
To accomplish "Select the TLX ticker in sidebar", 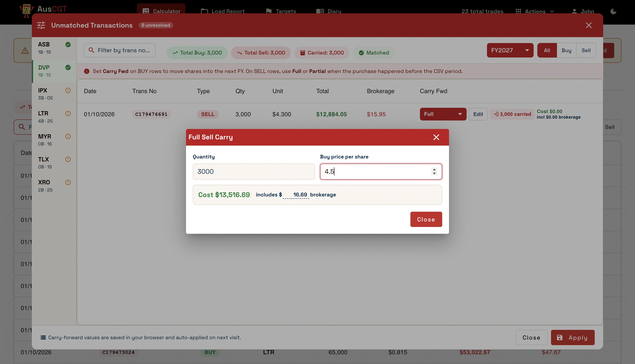I will [54, 163].
